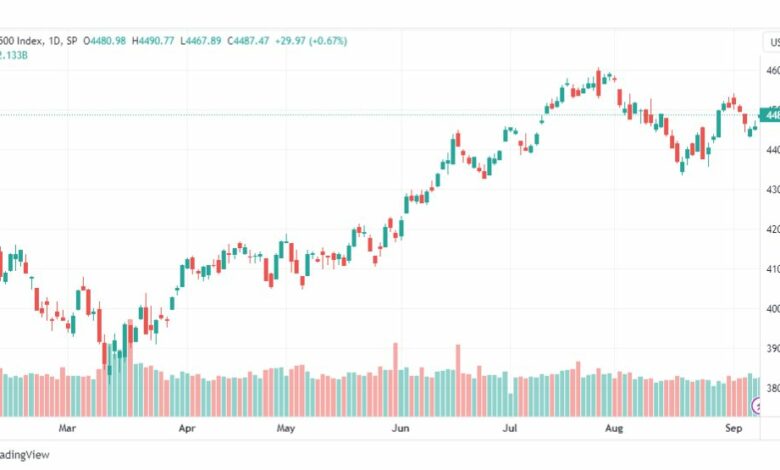Click the Sep label on time axis
The width and height of the screenshot is (780, 470).
[734, 428]
